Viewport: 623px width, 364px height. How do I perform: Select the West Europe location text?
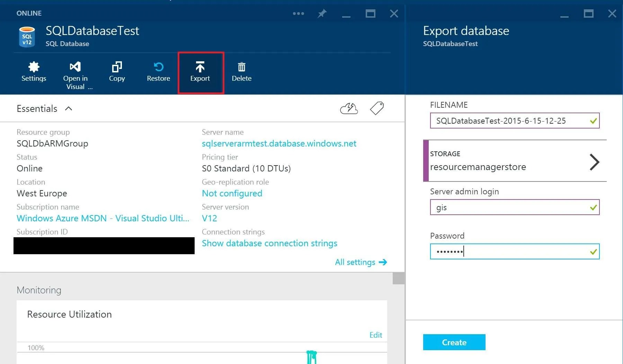tap(42, 193)
